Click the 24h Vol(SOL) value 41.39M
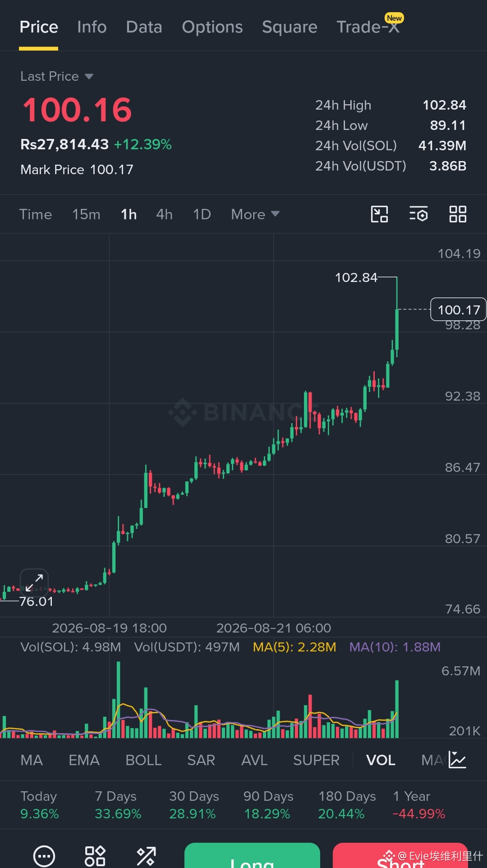This screenshot has height=868, width=487. point(442,146)
